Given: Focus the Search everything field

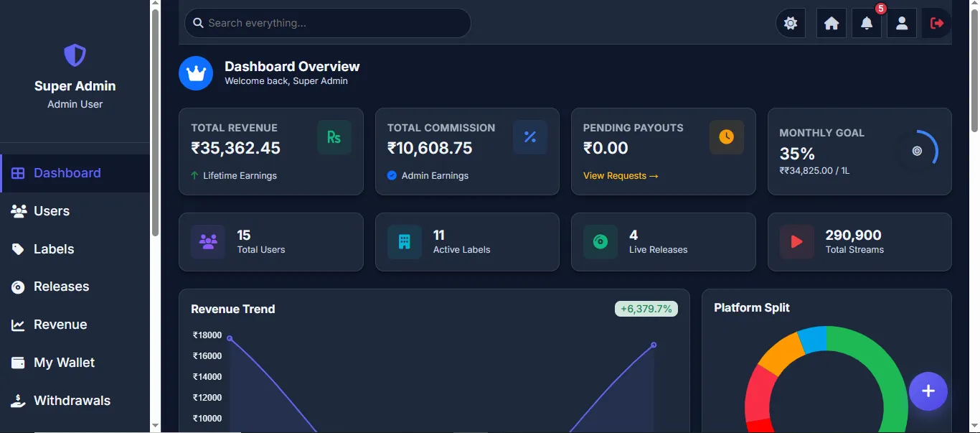Looking at the screenshot, I should 328,23.
